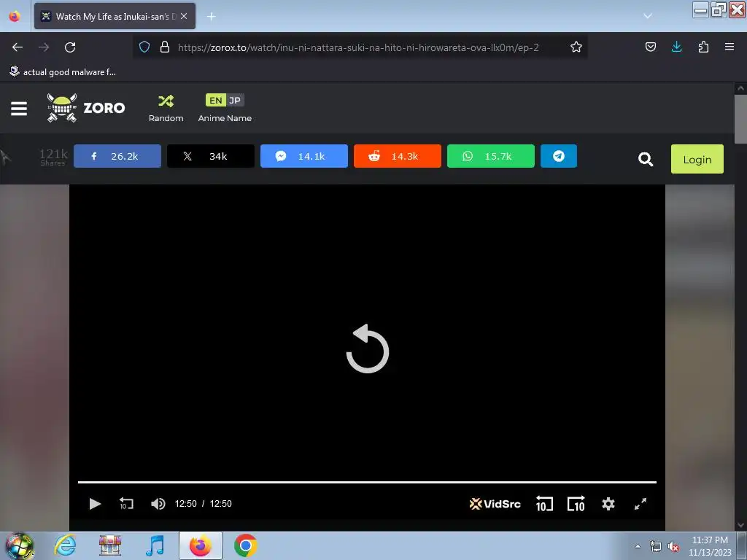Save to Pocket
The width and height of the screenshot is (747, 560).
click(x=650, y=47)
